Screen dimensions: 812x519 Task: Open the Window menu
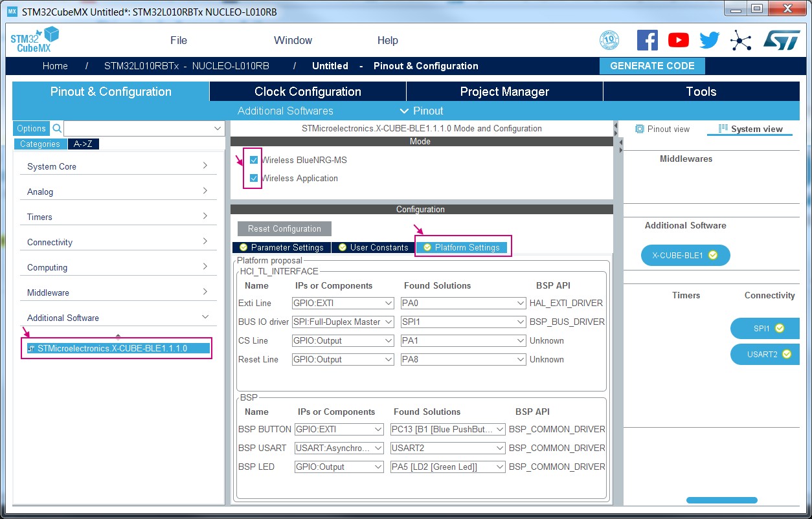click(x=293, y=40)
